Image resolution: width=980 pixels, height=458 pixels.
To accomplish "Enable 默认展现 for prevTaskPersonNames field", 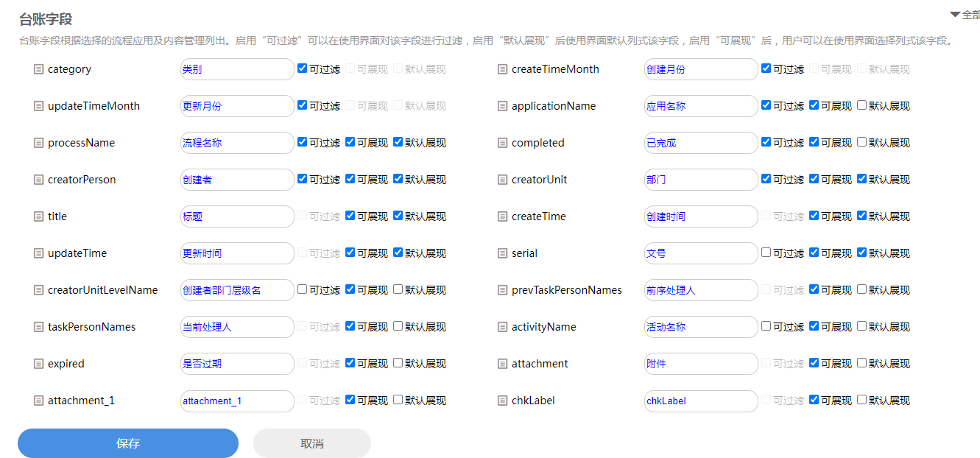I will click(862, 289).
